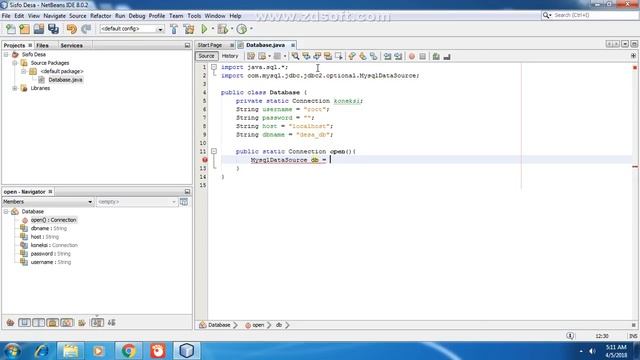The height and width of the screenshot is (360, 640).
Task: Run the project with the green arrow
Action: tap(204, 29)
